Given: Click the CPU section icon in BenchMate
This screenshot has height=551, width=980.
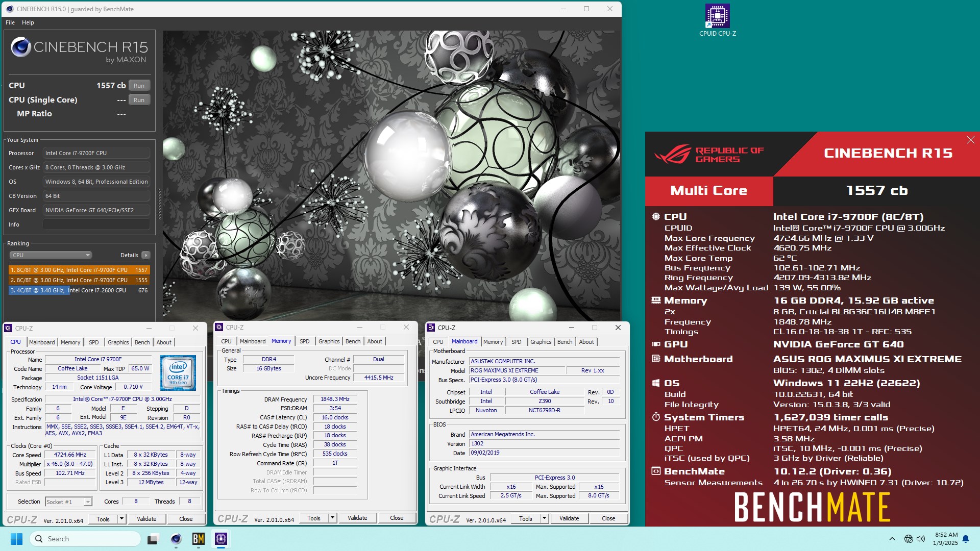Looking at the screenshot, I should 656,216.
